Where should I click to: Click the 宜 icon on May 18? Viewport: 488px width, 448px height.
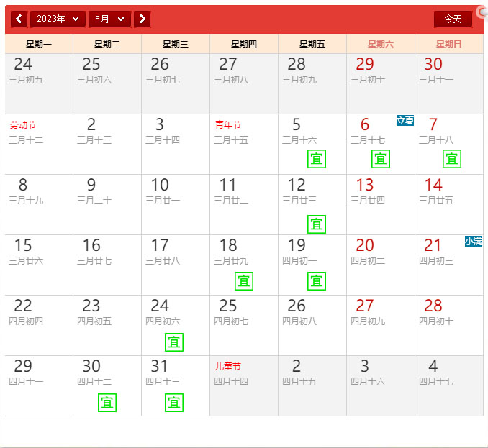click(244, 281)
